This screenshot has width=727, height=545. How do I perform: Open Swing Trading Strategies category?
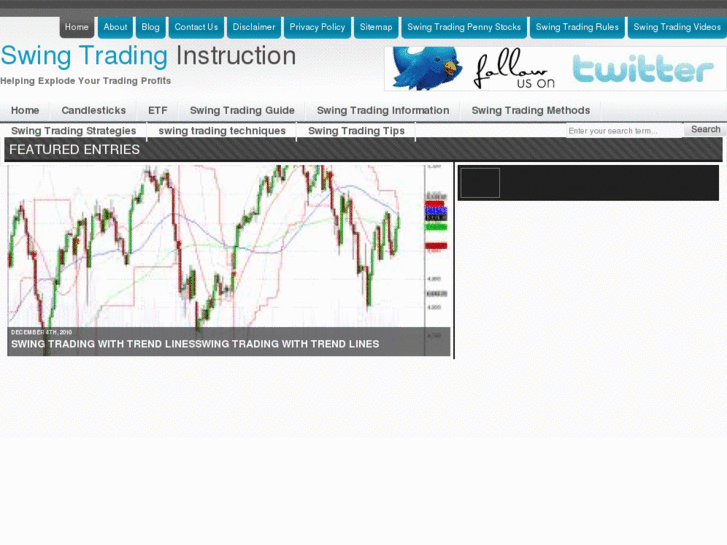tap(74, 131)
